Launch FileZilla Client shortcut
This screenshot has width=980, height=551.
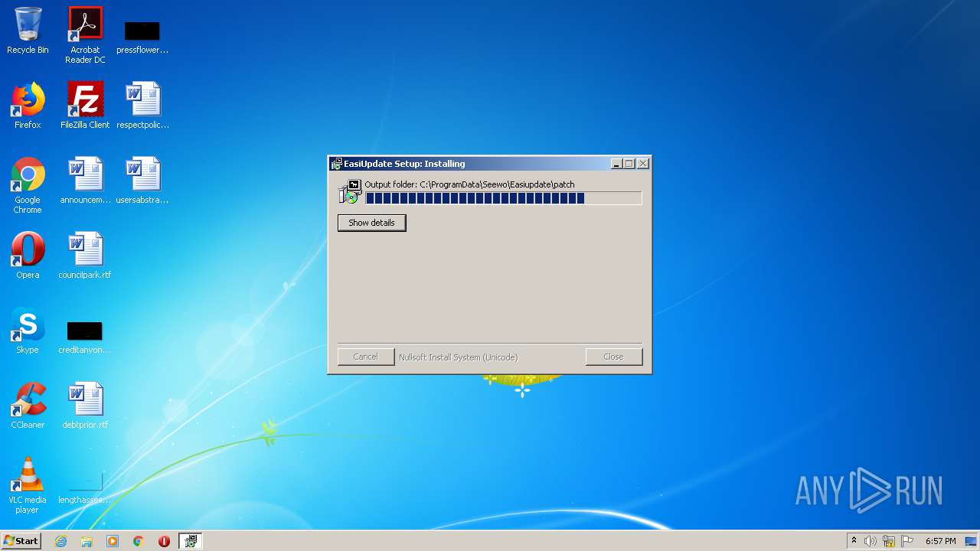tap(85, 106)
